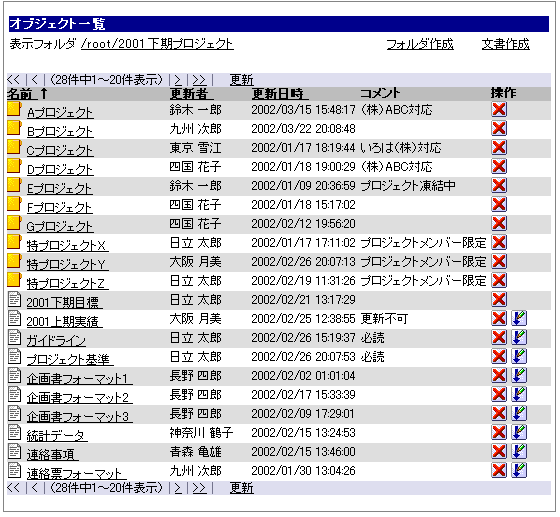
Task: Open the ガイドライン document link
Action: pos(56,341)
